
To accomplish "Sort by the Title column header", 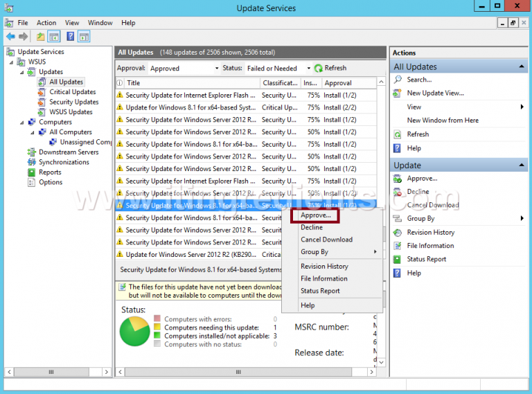I will pyautogui.click(x=192, y=82).
